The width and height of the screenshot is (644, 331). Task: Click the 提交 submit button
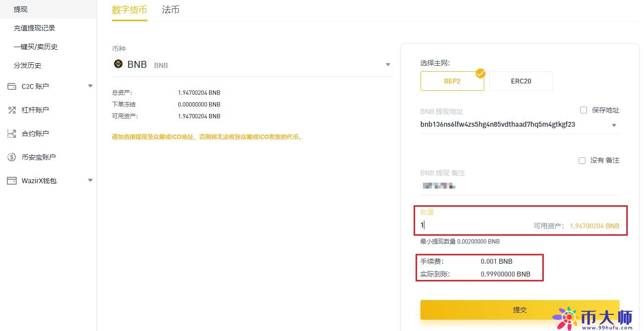520,310
